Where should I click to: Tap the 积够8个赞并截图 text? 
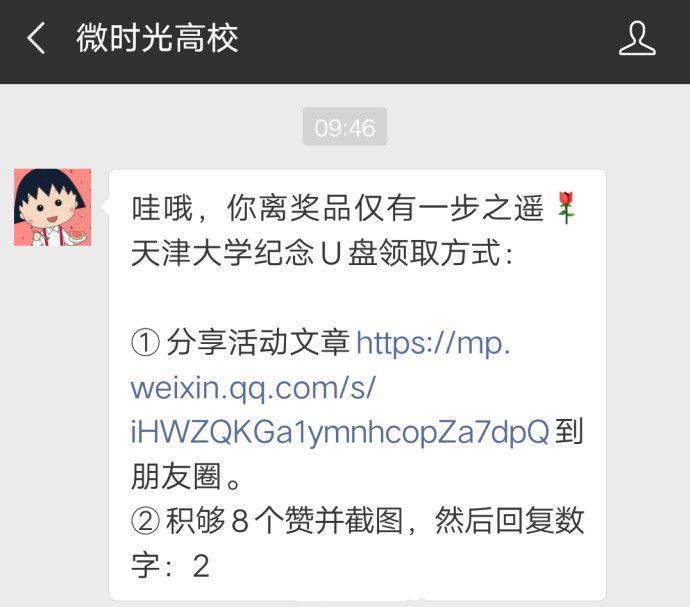284,521
